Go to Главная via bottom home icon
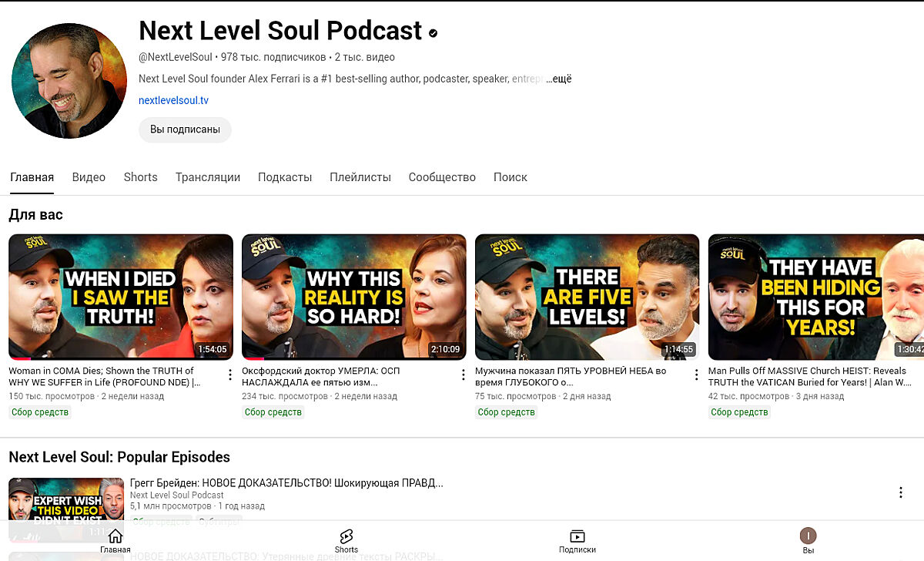The height and width of the screenshot is (561, 924). point(115,537)
